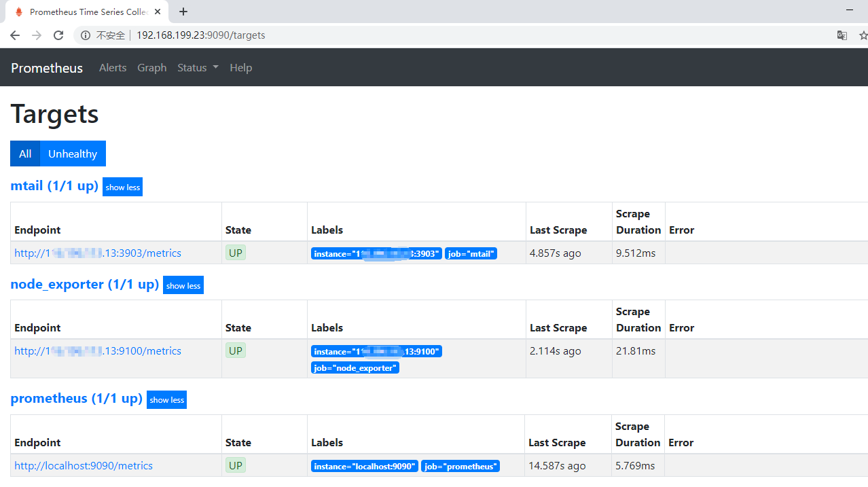Click the instance label ending :3903
Screen dimensions: 868x487
(x=376, y=254)
